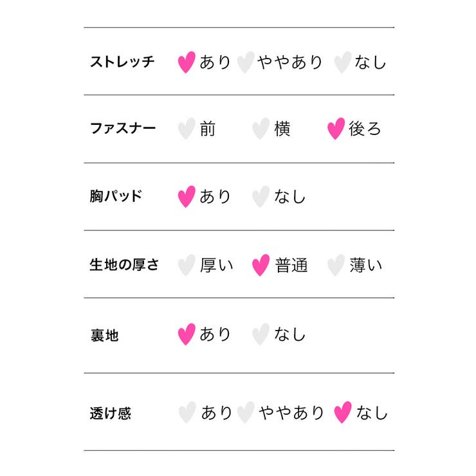This screenshot has width=476, height=476.
Task: Select the grey heart for 胸パッド なし
Action: tap(260, 196)
